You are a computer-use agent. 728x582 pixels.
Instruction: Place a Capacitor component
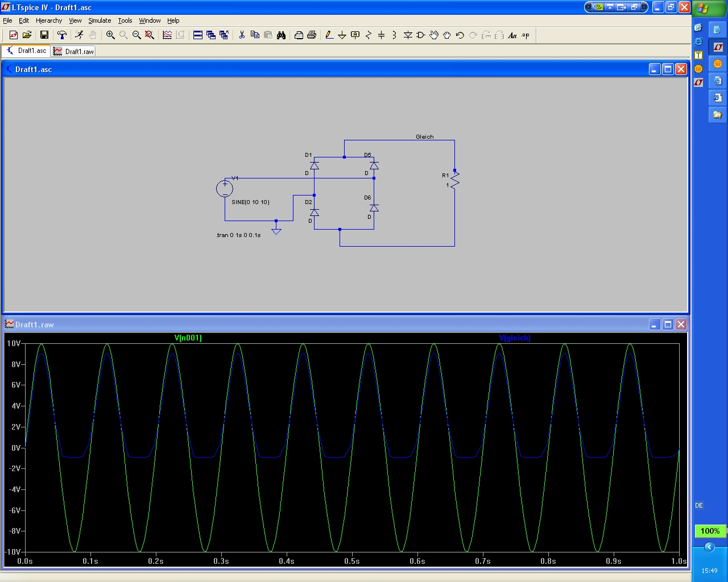tap(382, 35)
